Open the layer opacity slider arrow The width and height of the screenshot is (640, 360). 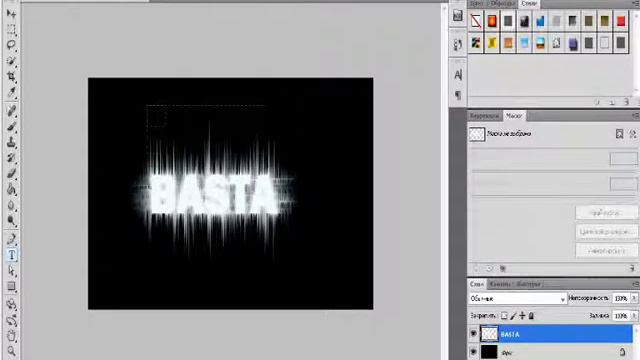634,298
